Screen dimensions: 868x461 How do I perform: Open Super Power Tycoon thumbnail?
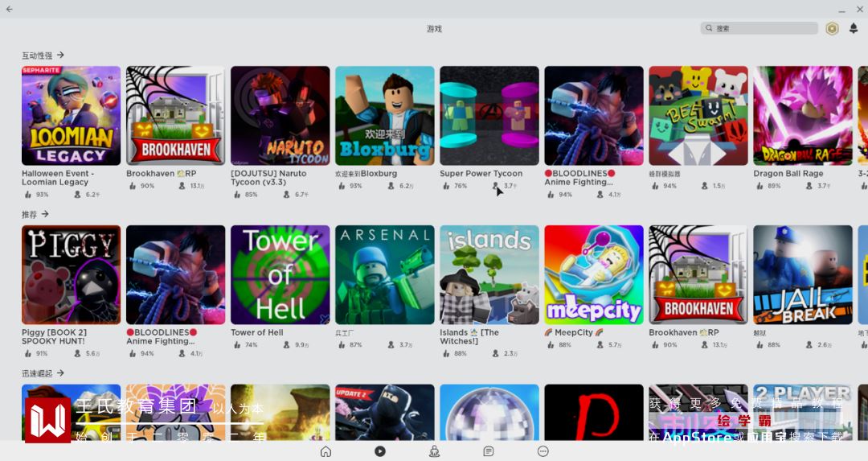[489, 116]
